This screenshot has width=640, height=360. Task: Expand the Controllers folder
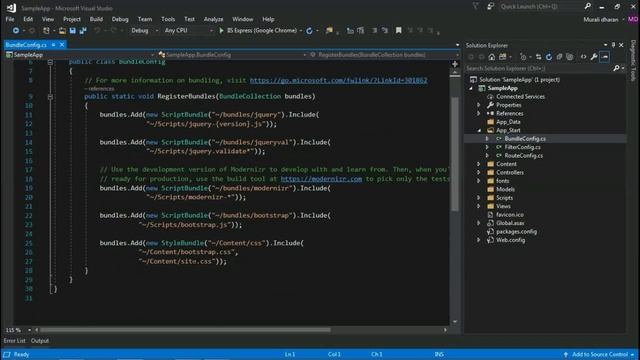[479, 173]
